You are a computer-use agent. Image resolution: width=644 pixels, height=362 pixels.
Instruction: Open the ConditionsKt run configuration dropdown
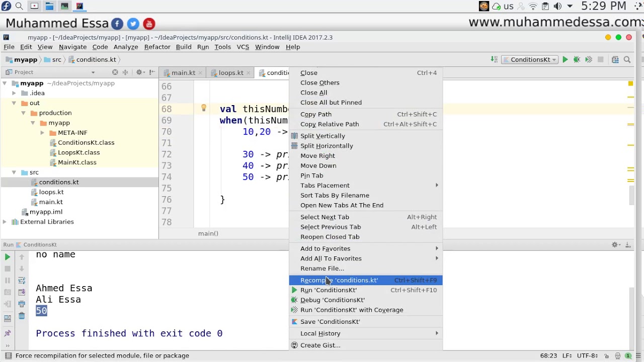click(x=530, y=60)
